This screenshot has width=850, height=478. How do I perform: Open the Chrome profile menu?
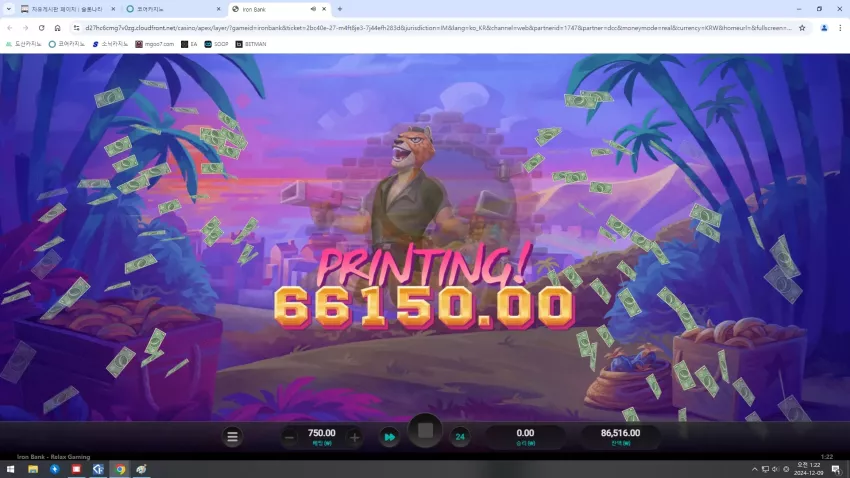tap(824, 28)
